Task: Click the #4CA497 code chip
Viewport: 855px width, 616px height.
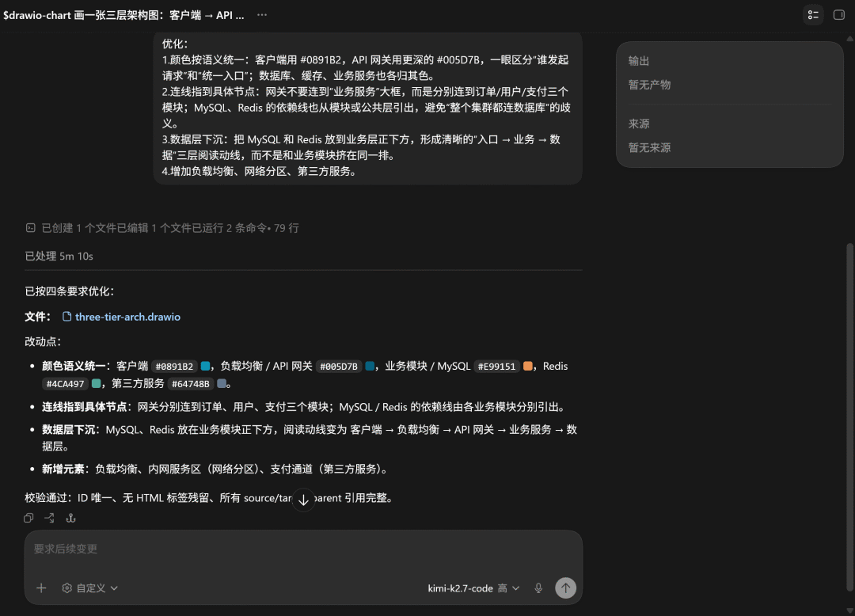Action: tap(66, 384)
